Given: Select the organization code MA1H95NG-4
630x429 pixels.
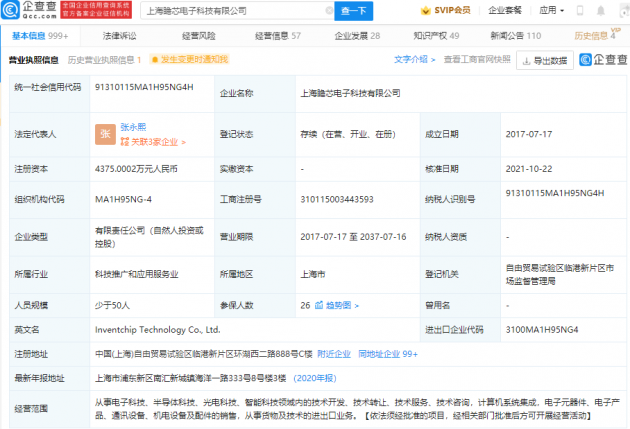Looking at the screenshot, I should 123,199.
